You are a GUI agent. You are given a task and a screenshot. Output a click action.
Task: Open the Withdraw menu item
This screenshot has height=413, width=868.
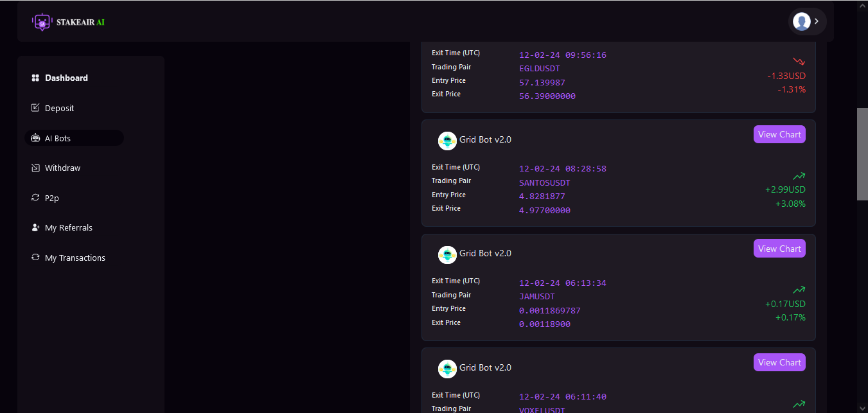(x=62, y=168)
